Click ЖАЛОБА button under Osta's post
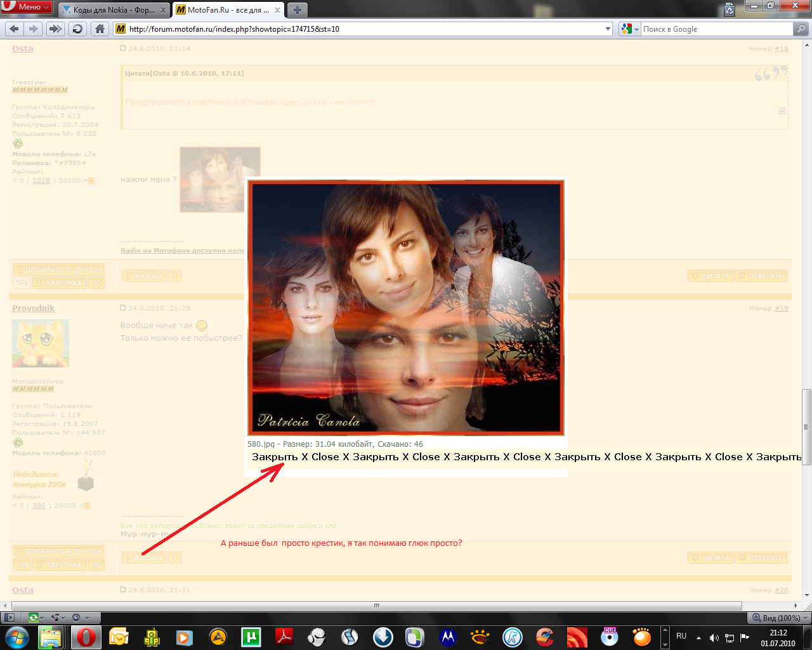Screen dimensions: 812x650 [144, 275]
